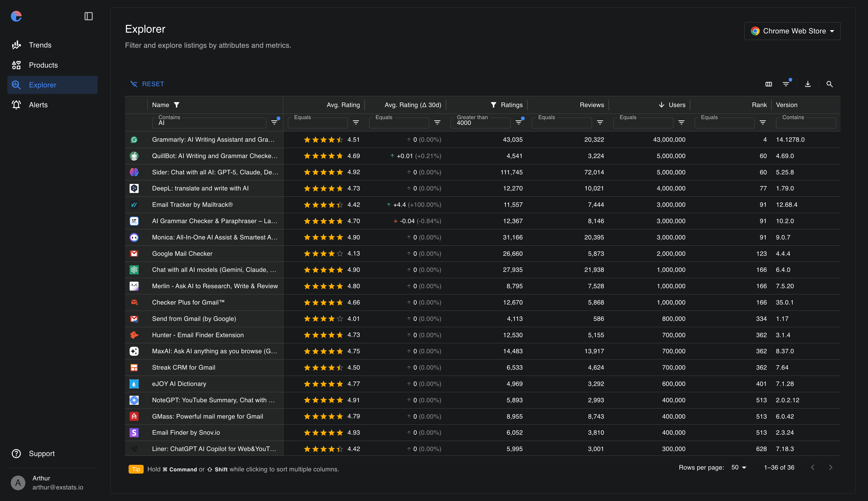Open the Avg. Rating filter operator menu
Screen dimensions: 868x501
coord(356,123)
